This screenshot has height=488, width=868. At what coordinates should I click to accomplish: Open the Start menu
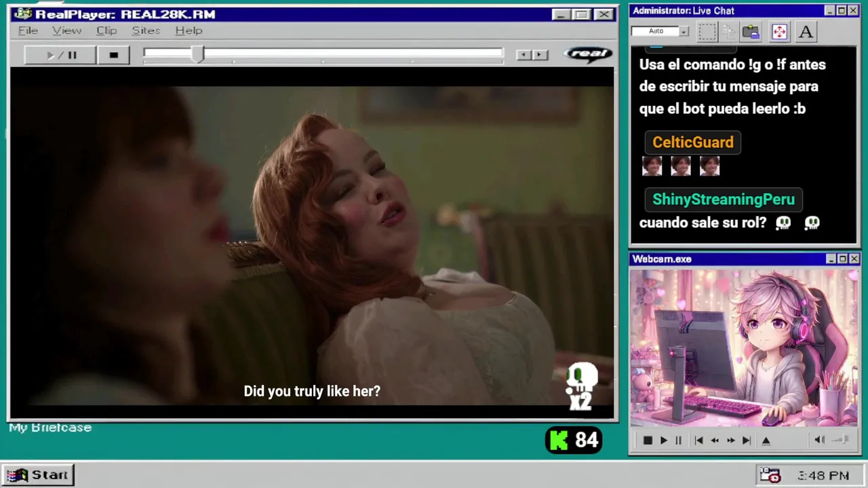(x=38, y=475)
